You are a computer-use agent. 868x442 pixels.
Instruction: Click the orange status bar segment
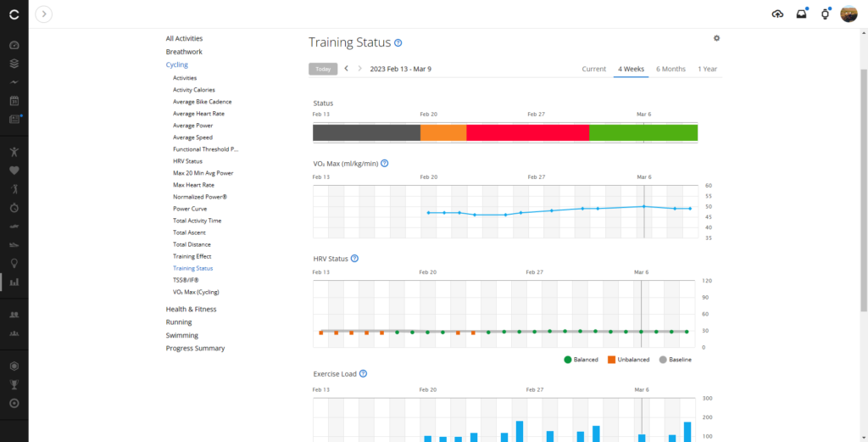coord(443,133)
